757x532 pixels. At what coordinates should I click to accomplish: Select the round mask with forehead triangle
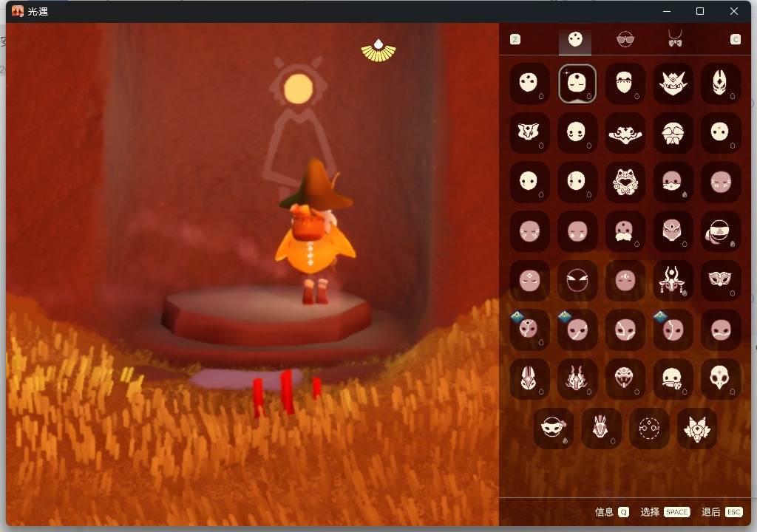click(x=720, y=133)
